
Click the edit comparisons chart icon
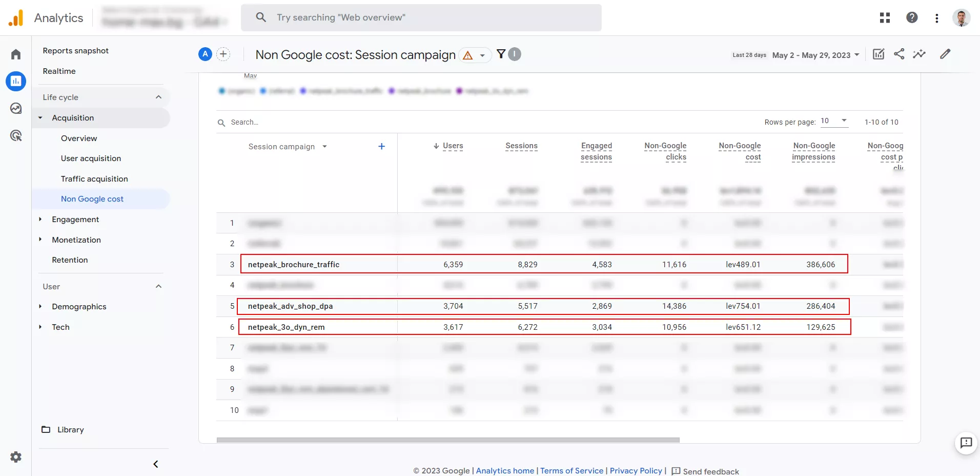click(879, 54)
